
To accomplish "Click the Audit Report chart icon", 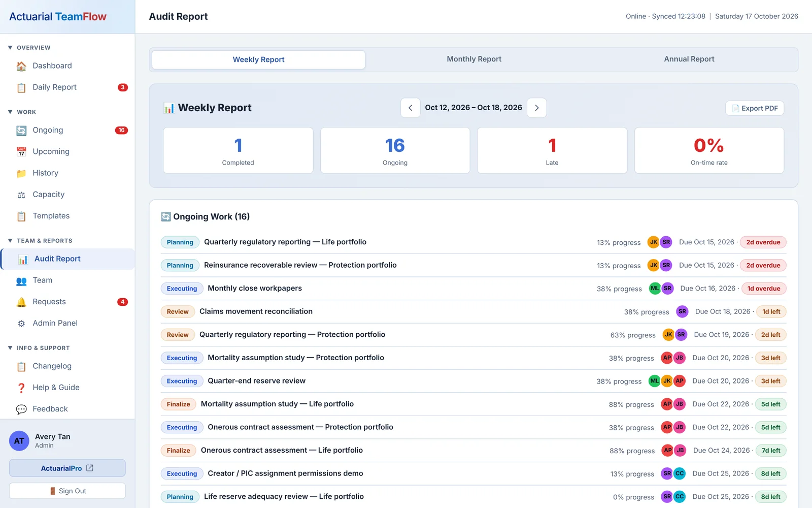I will [23, 259].
